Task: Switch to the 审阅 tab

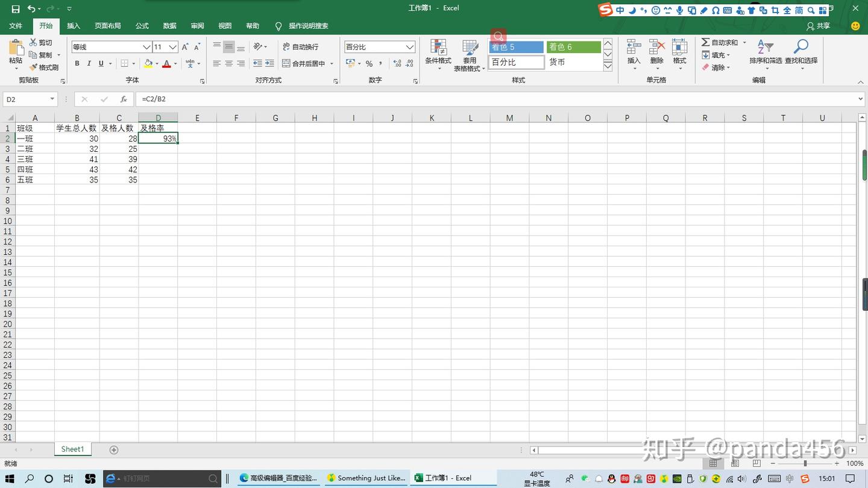Action: point(197,26)
